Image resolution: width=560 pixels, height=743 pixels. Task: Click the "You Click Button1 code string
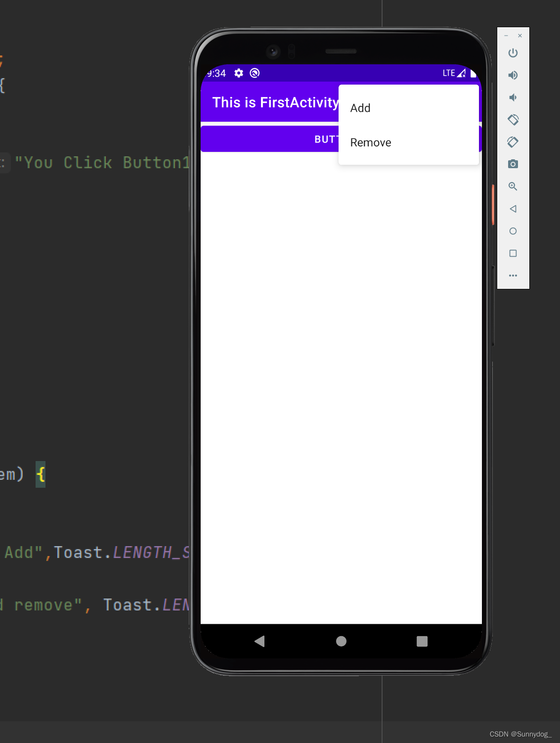(x=102, y=162)
